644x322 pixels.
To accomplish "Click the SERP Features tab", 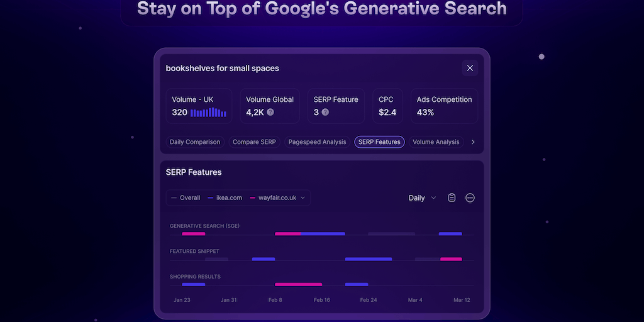I will [x=379, y=142].
